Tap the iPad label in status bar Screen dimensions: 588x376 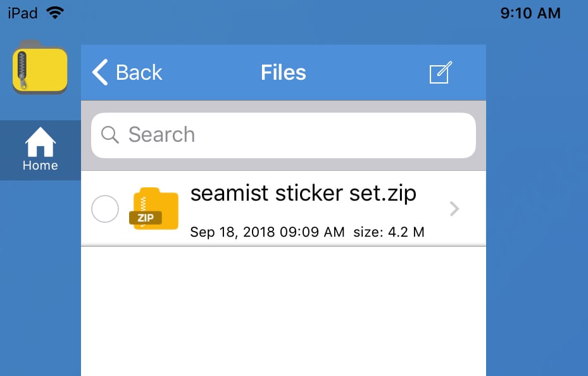pyautogui.click(x=23, y=13)
